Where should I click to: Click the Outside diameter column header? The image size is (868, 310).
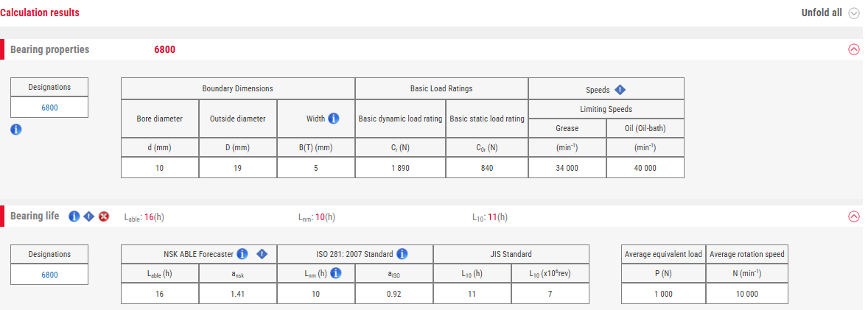click(x=237, y=119)
